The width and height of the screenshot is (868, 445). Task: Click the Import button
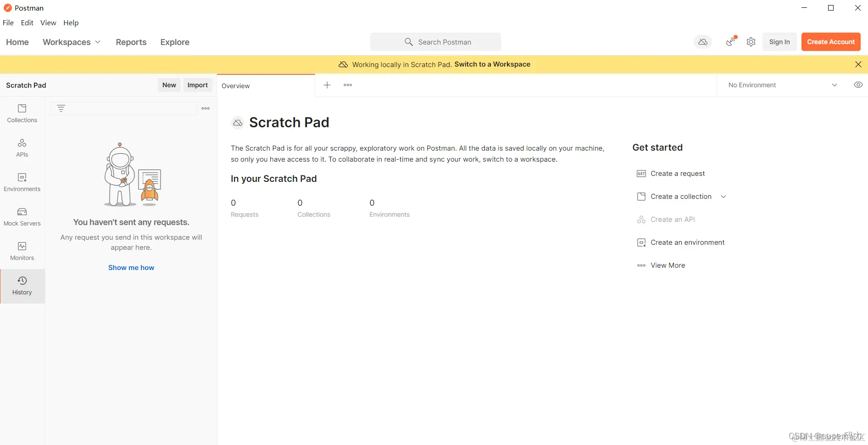click(198, 85)
